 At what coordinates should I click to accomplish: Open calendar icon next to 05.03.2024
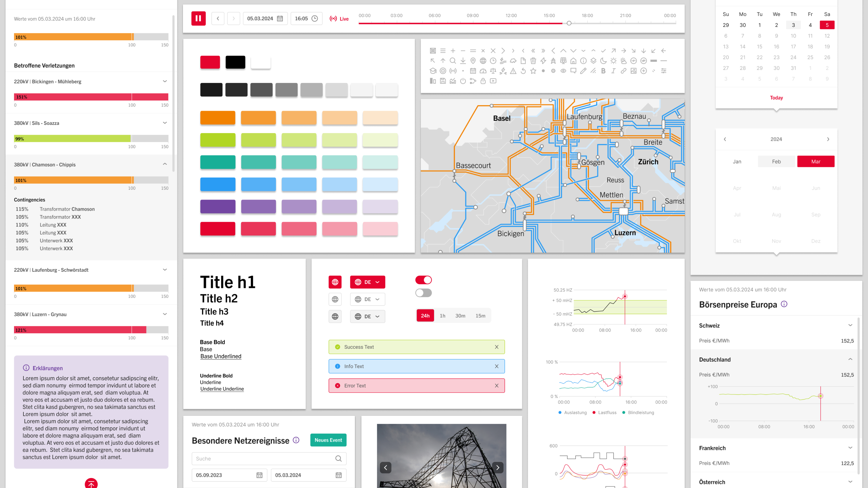point(280,19)
